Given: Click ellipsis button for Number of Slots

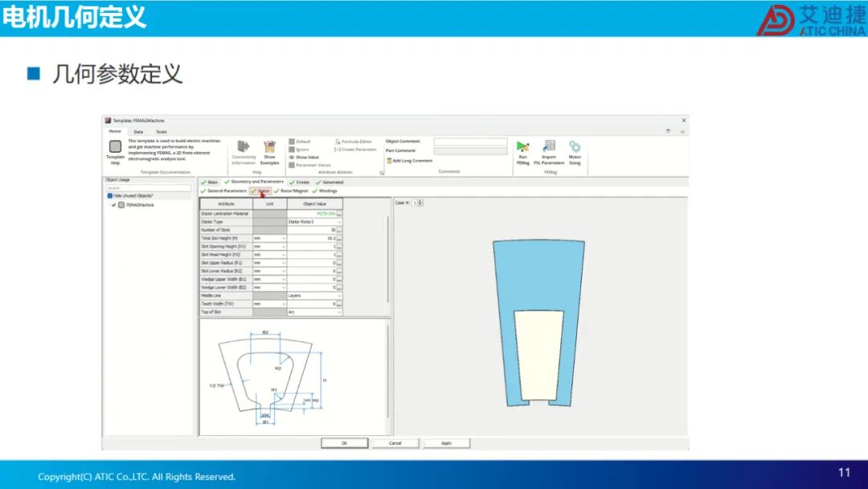Looking at the screenshot, I should click(x=339, y=230).
